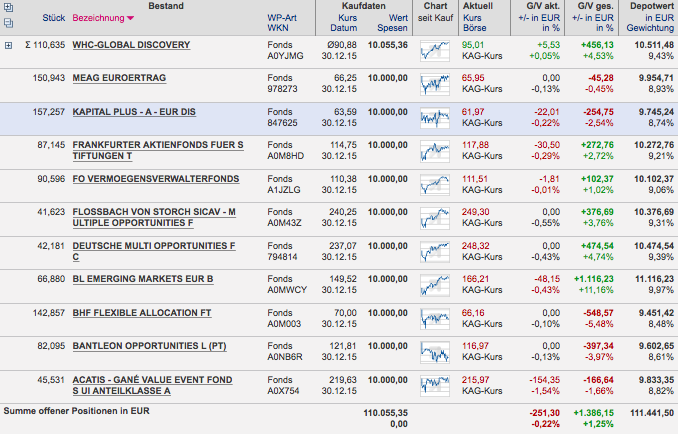678x434 pixels.
Task: Open the DEUTSCHE MULTI OPPORTUNITIES chart thumbnail
Action: point(435,252)
